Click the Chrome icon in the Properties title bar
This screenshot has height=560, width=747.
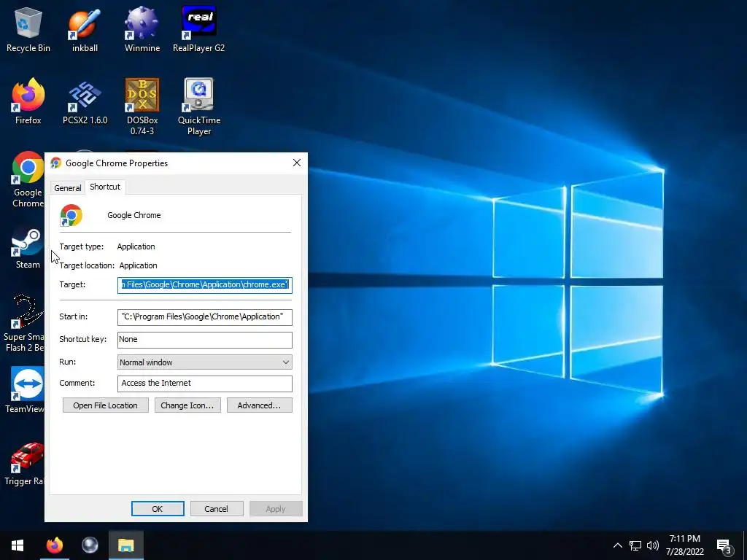55,163
